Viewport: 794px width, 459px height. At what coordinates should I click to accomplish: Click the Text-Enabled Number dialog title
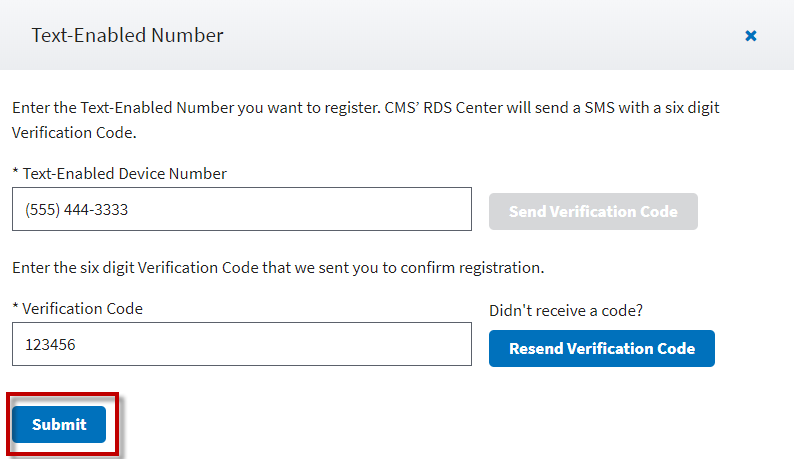point(127,36)
